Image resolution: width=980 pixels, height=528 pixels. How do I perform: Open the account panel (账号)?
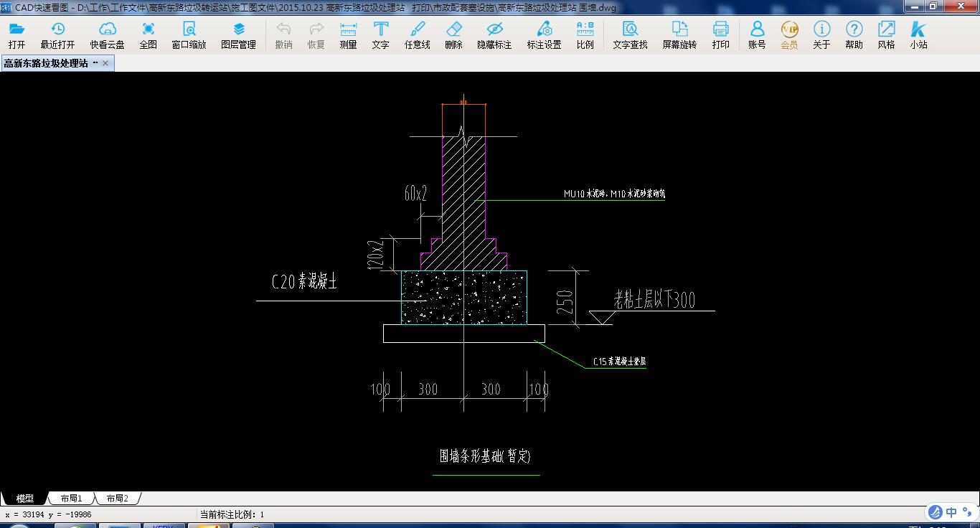[757, 34]
